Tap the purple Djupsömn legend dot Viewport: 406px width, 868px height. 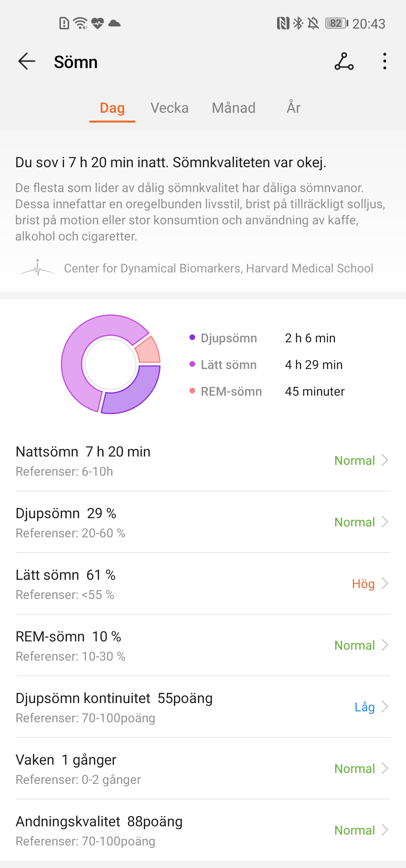pyautogui.click(x=192, y=337)
